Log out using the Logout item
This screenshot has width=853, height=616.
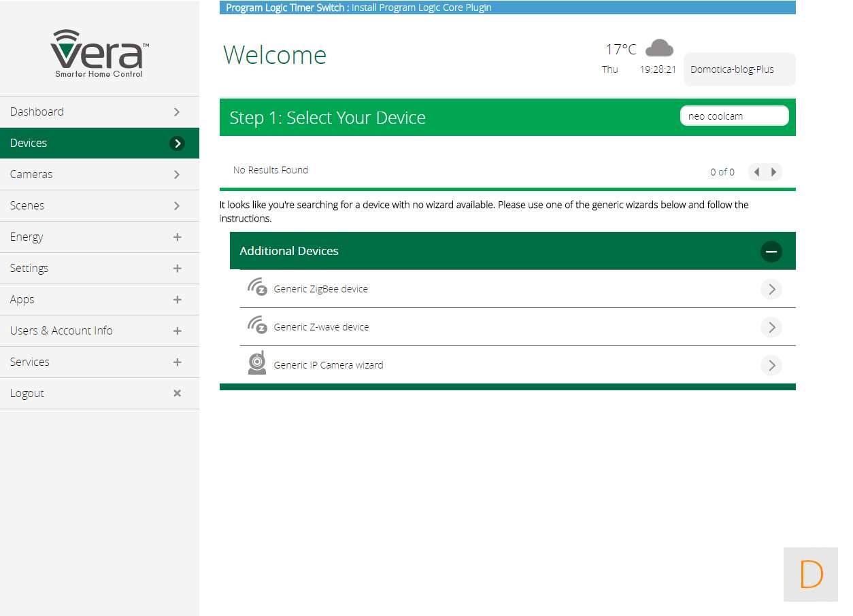(x=99, y=394)
